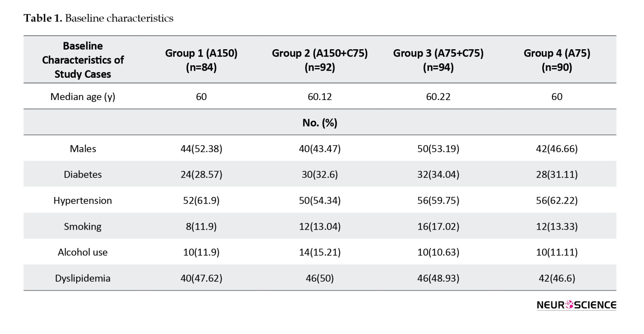Screen dimensions: 644x334
Task: Click the Baseline Characteristics of Study Cases header
Action: pyautogui.click(x=83, y=60)
